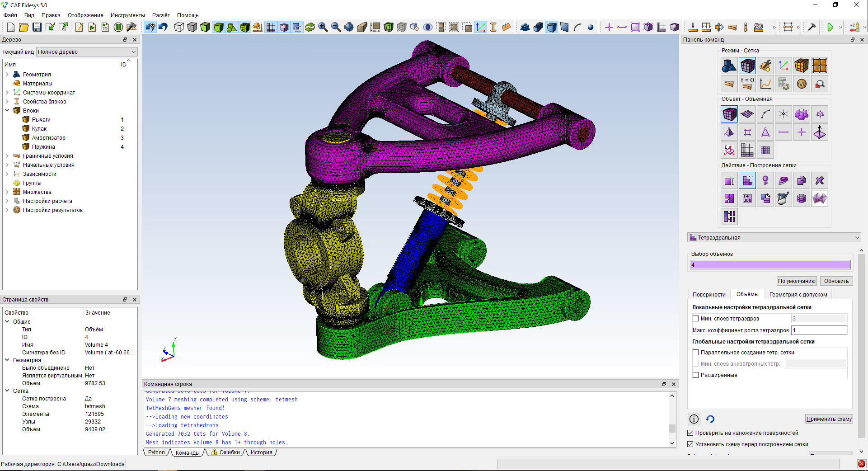868x471 pixels.
Task: Expand the 'Геометрия' tree node
Action: (x=7, y=75)
